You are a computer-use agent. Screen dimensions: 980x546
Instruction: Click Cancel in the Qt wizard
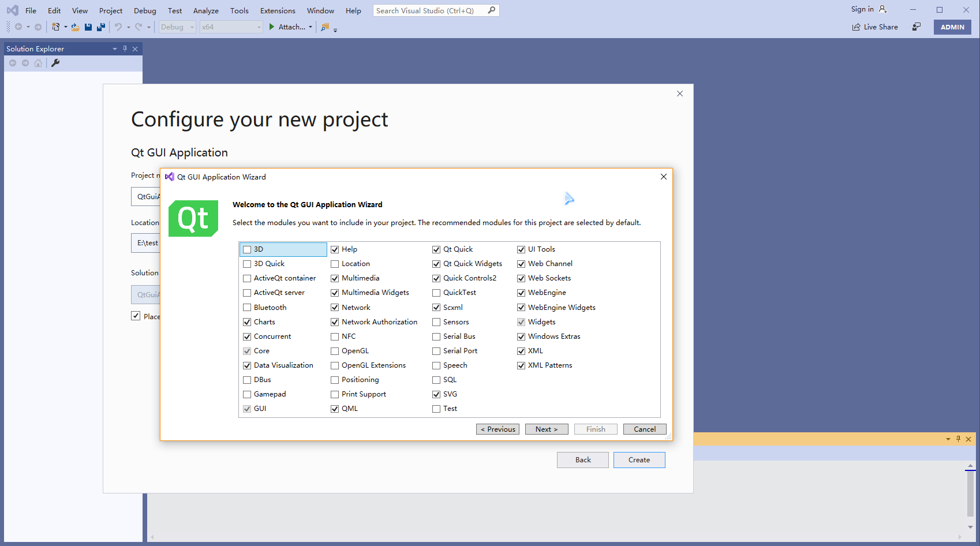[645, 429]
